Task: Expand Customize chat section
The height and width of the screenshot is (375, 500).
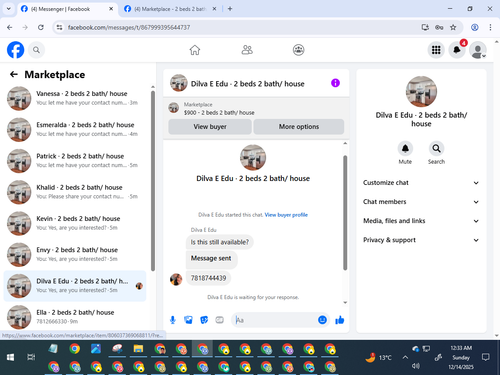Action: [421, 183]
